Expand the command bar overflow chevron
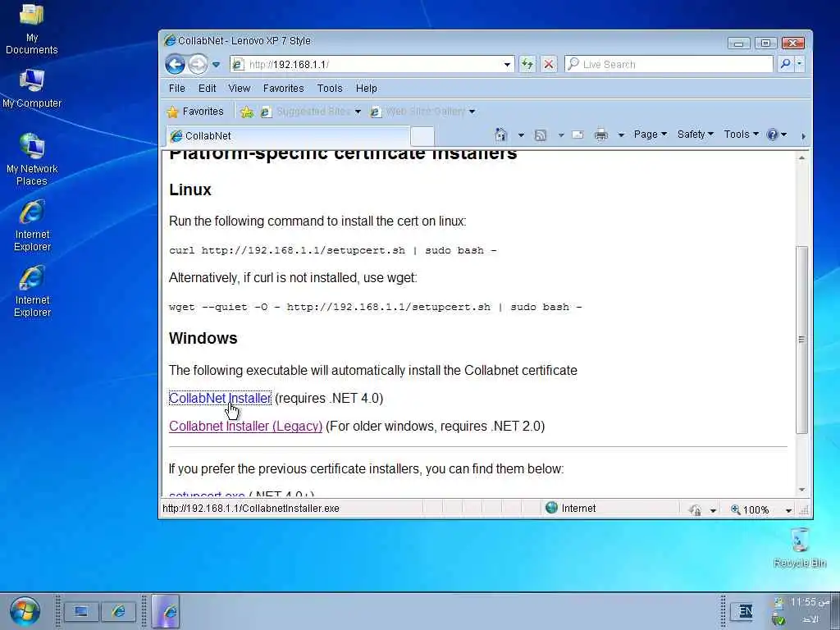 [x=803, y=136]
